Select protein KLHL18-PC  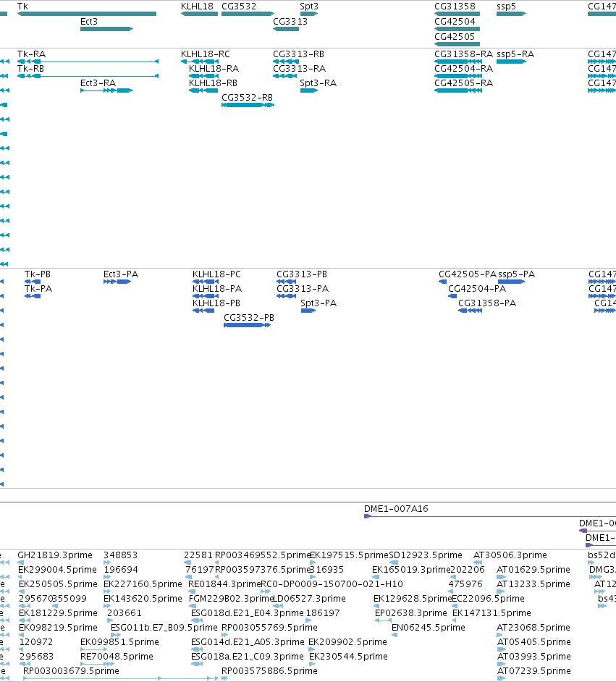tap(206, 282)
